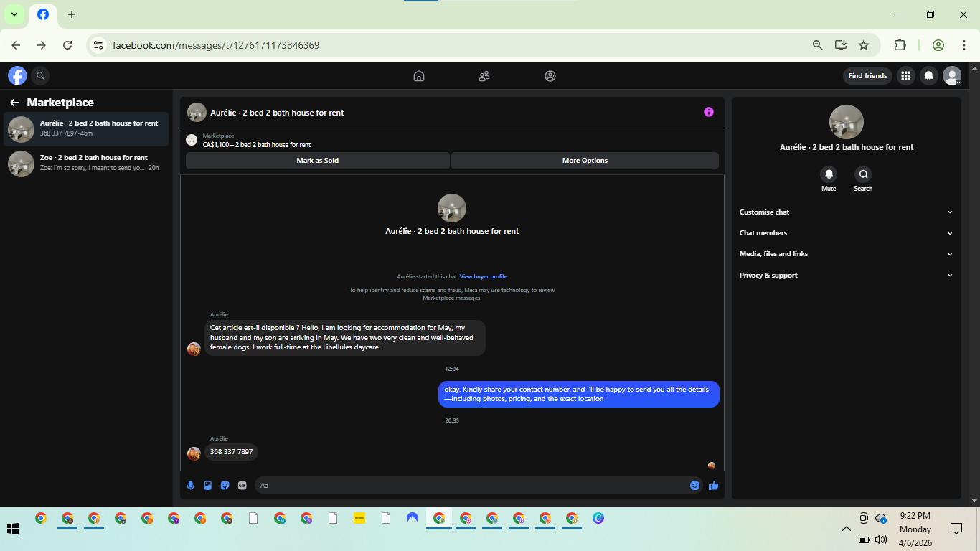The height and width of the screenshot is (551, 980).
Task: Toggle the purple conversation information icon
Action: (709, 112)
